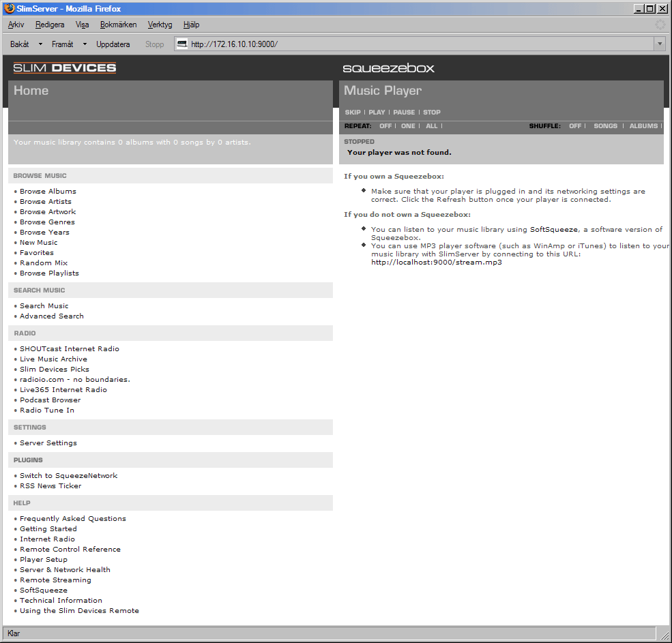Open the Visa menu
Screen dimensions: 672x643
click(83, 25)
